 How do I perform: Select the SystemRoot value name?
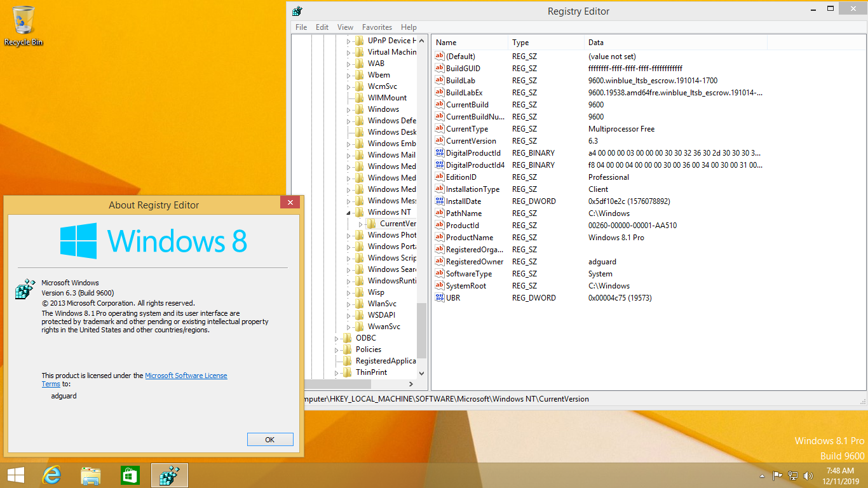(x=466, y=286)
